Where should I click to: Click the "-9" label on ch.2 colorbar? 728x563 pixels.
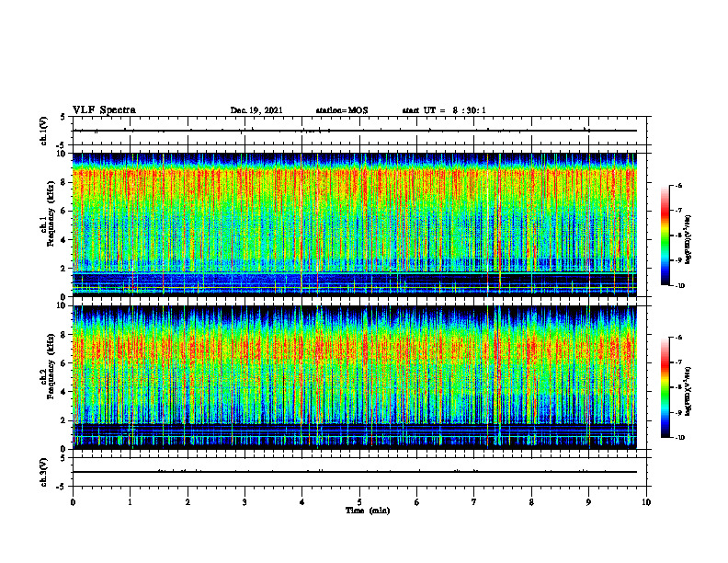(678, 412)
